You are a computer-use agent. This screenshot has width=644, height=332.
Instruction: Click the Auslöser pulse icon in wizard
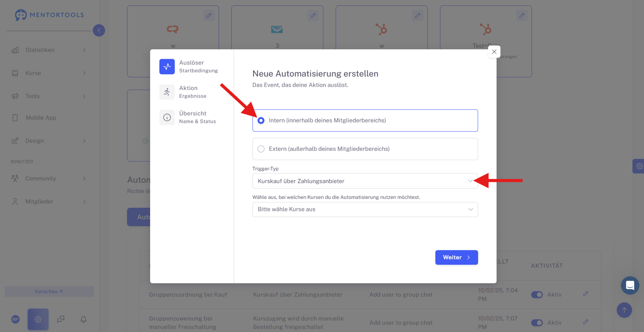[x=167, y=67]
